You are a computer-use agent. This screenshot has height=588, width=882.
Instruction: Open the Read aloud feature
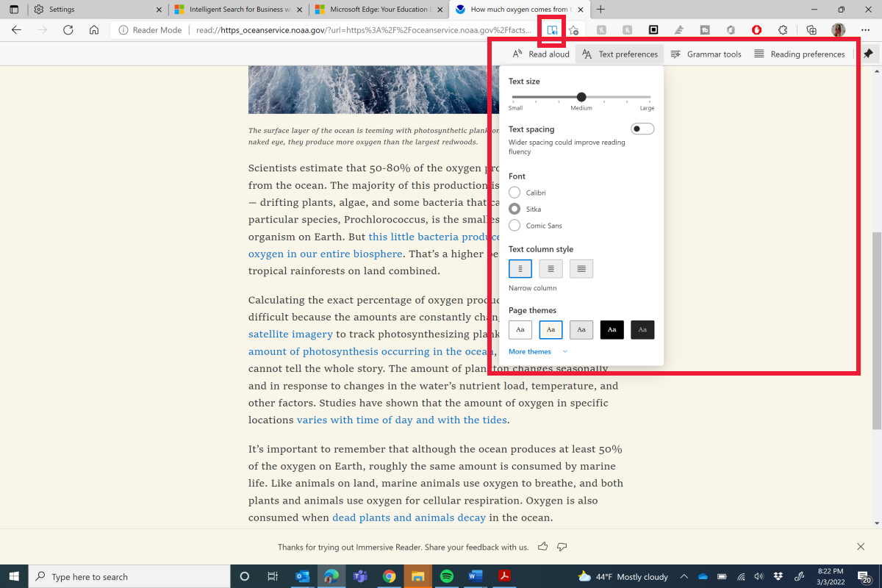[x=540, y=54]
